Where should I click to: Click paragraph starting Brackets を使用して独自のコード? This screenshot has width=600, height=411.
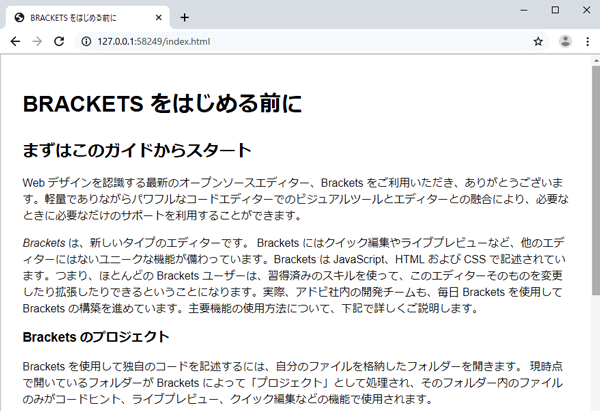(x=293, y=383)
